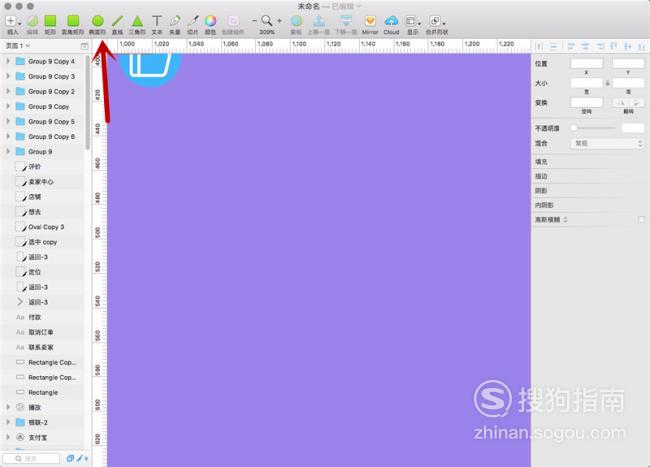Click the Move Backward (下移一层) icon
The image size is (650, 467).
coord(346,24)
